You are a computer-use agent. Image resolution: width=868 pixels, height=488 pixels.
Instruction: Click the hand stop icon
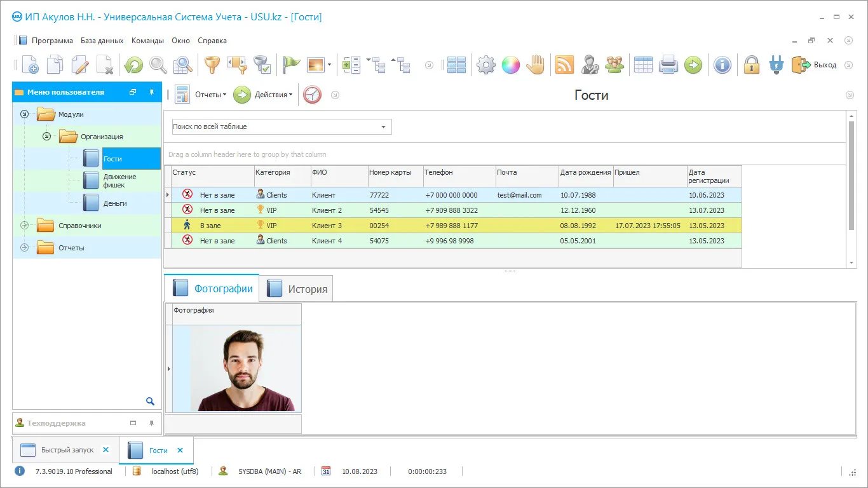pos(536,65)
